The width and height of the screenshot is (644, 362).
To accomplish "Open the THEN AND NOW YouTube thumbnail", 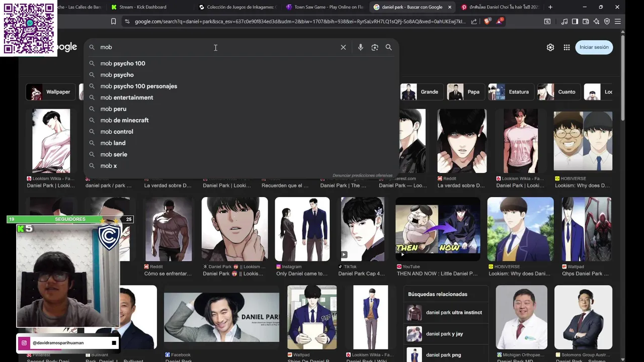I will tap(438, 229).
